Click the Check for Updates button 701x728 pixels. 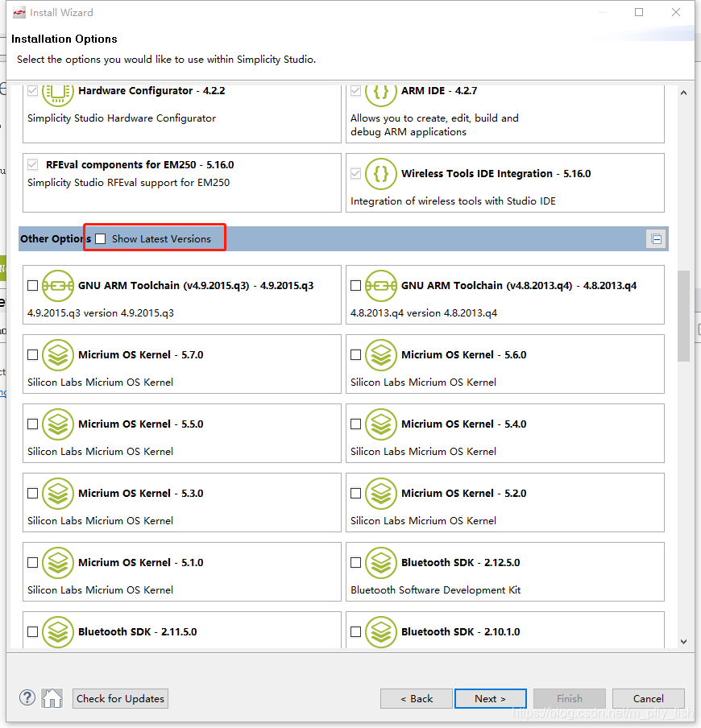tap(120, 698)
